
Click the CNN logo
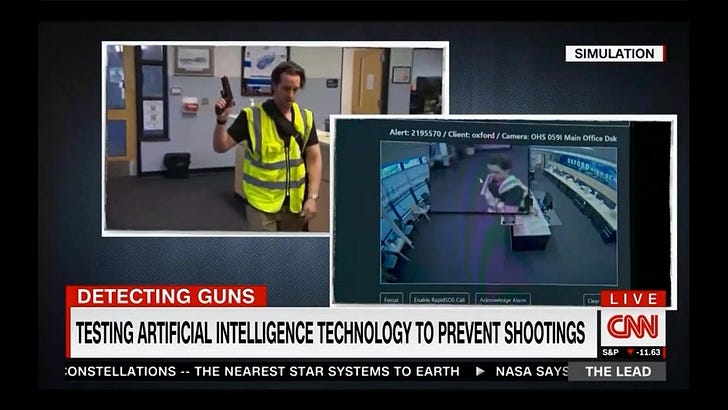coord(633,327)
